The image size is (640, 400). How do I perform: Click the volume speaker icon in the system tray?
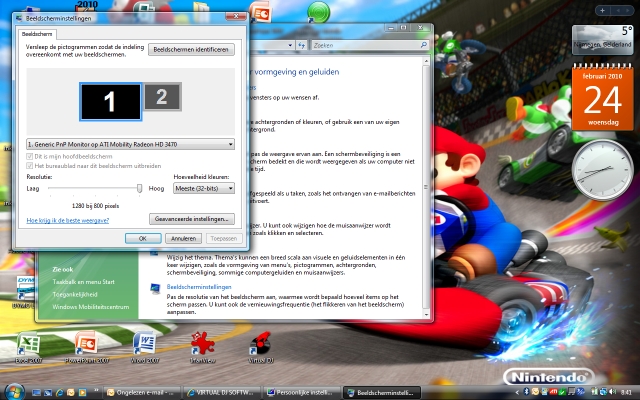tap(612, 392)
